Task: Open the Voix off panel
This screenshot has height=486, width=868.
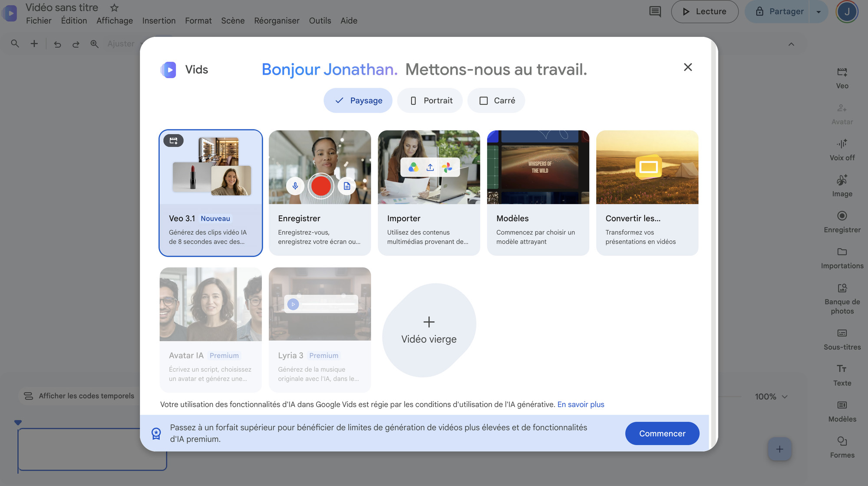Action: (842, 150)
